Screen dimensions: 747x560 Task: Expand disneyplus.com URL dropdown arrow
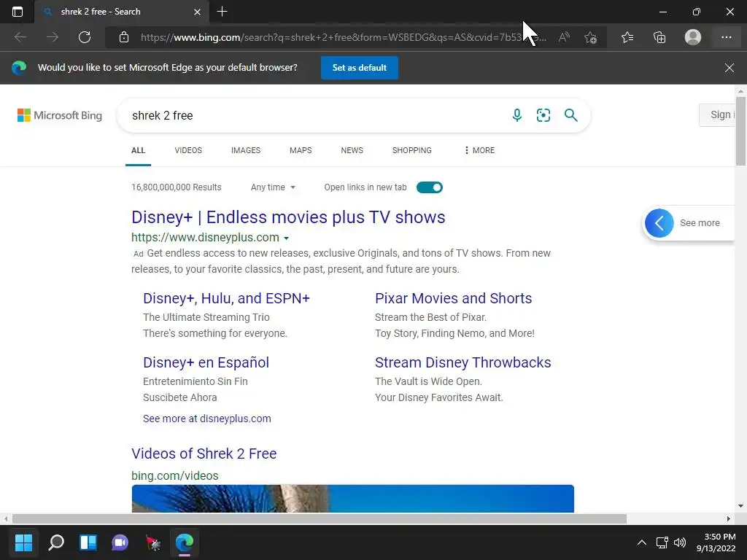[x=286, y=238]
